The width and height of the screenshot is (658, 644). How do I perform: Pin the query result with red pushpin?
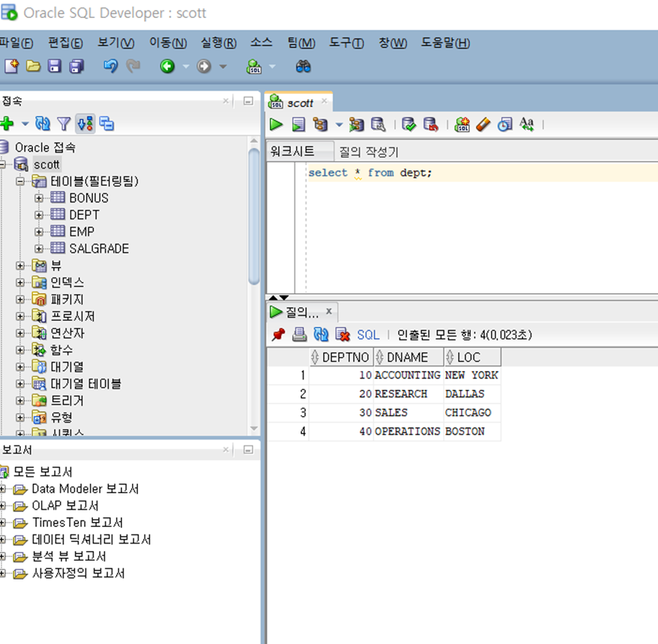point(278,334)
